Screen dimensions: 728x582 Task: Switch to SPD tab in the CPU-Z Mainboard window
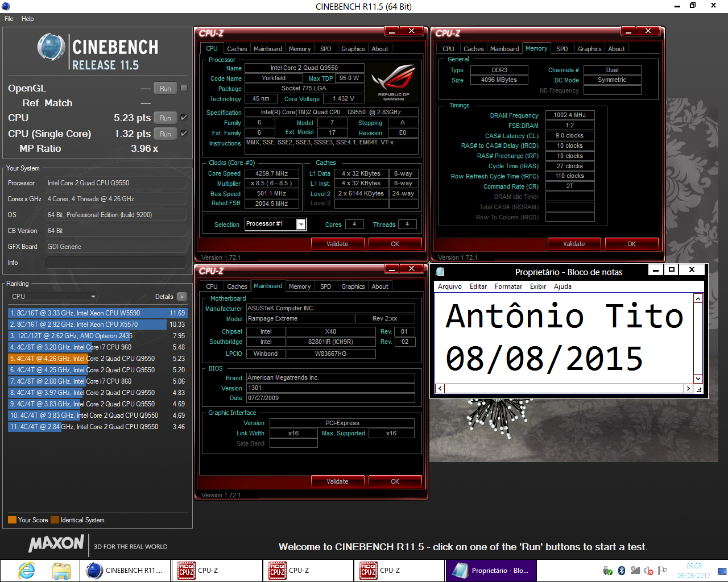(325, 286)
